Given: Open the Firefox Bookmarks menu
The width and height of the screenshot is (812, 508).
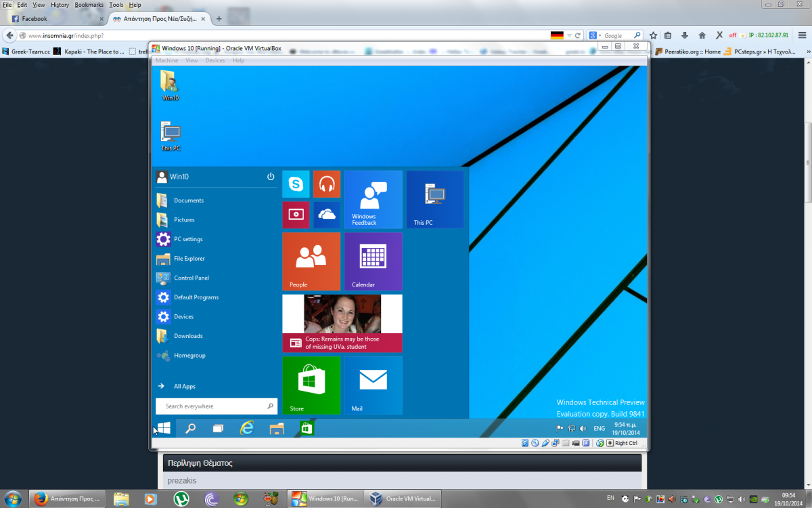Looking at the screenshot, I should pos(89,5).
